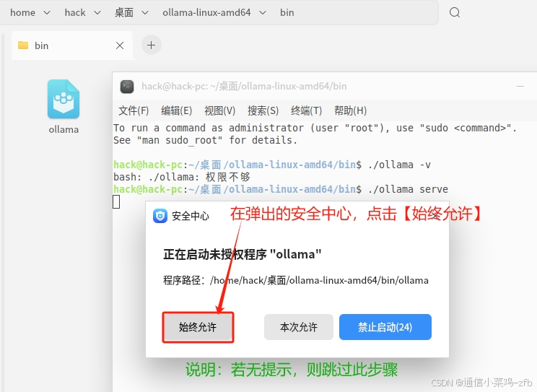This screenshot has width=537, height=392.
Task: Click the bin tab folder icon
Action: coord(23,45)
